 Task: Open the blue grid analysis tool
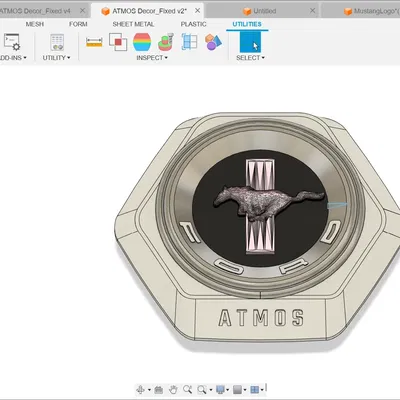pyautogui.click(x=189, y=42)
